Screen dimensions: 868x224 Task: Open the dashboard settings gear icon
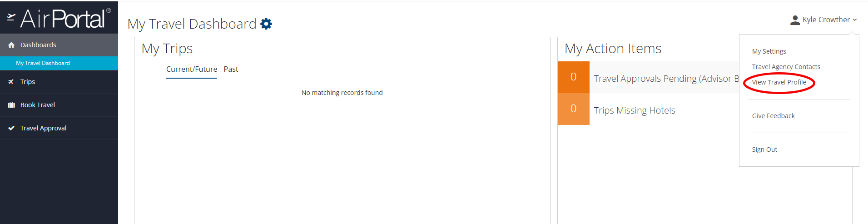coord(266,24)
